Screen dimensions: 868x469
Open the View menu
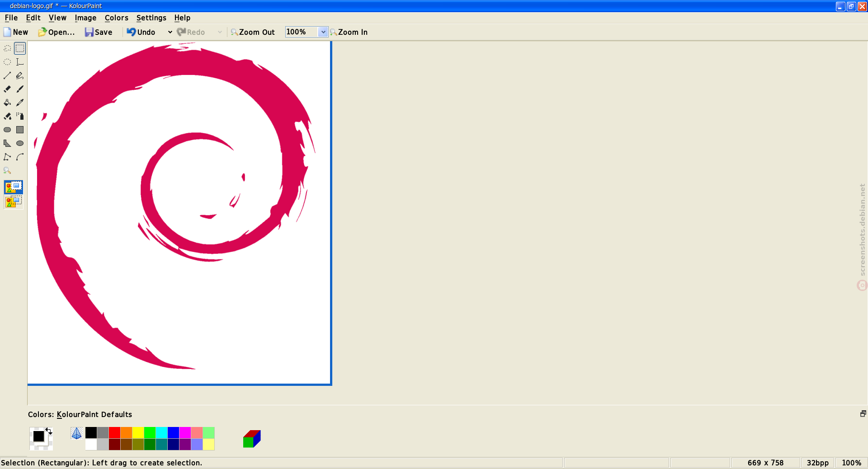point(57,18)
